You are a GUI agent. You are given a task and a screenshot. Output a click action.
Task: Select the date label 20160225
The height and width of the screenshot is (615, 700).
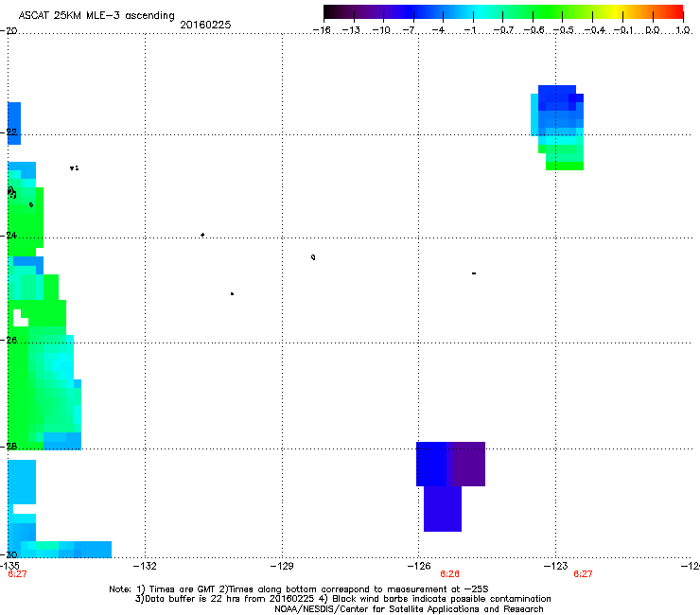pyautogui.click(x=205, y=25)
